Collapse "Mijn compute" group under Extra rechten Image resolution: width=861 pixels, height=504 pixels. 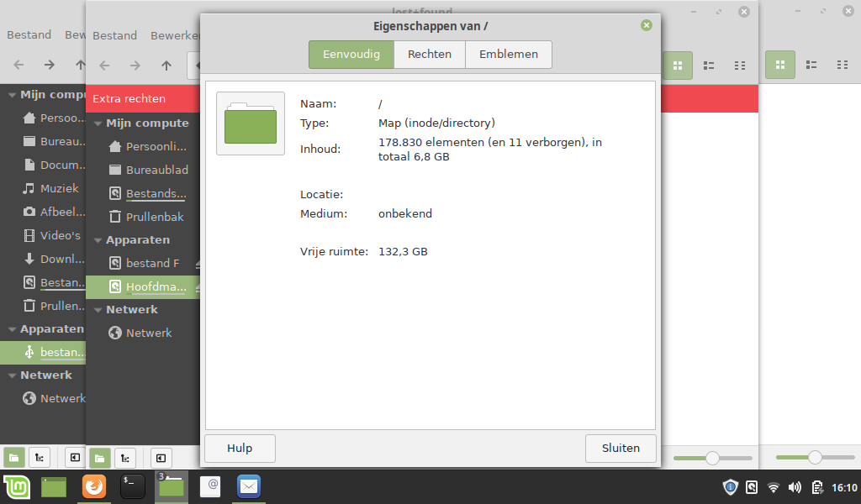(96, 123)
